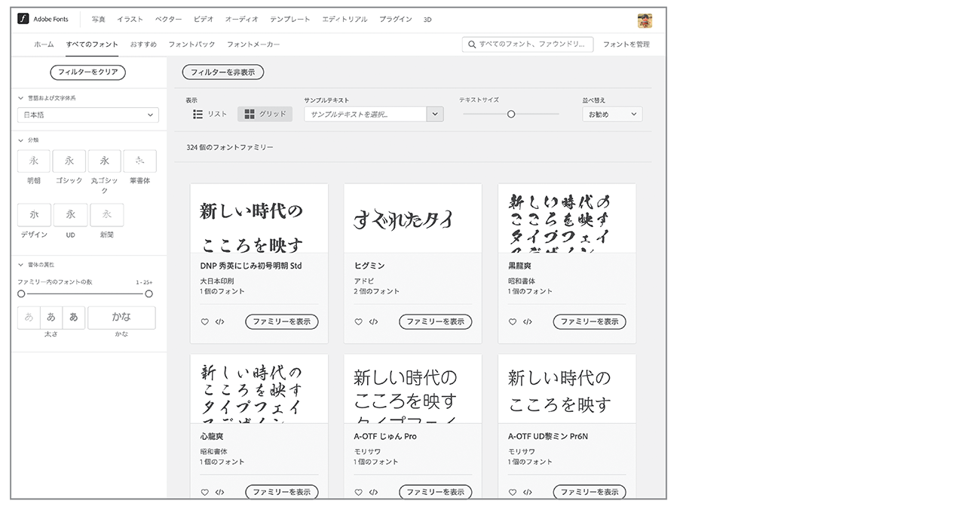
Task: Click the フィルターをクリア button
Action: (88, 72)
